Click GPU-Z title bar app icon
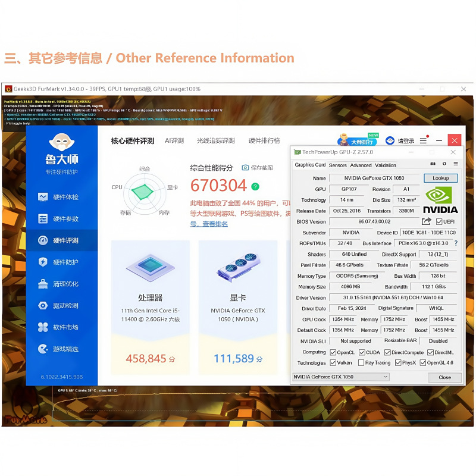Screen dimensions: 476x476 297,152
